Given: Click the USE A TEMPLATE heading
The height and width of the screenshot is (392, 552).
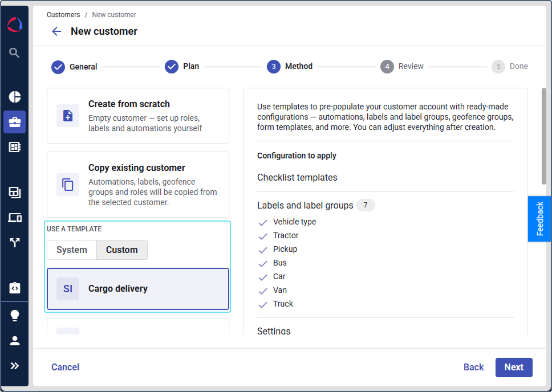Looking at the screenshot, I should (74, 229).
